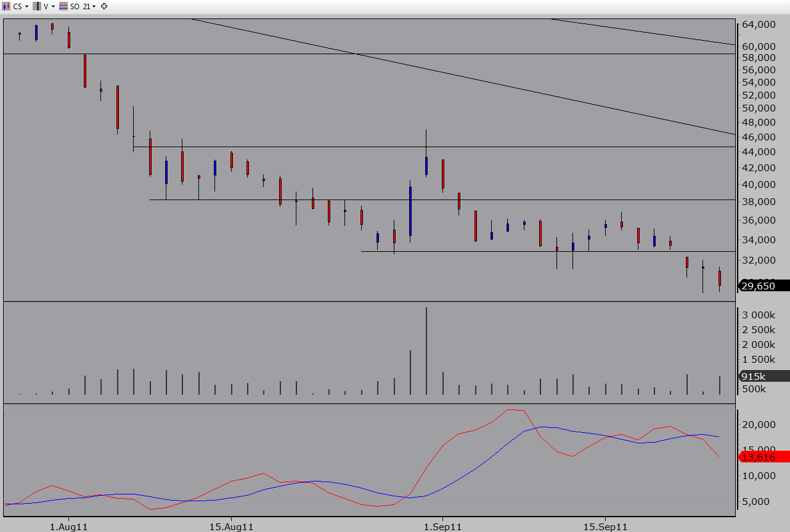
Task: Click the tall blue candle before 1.Sep11
Action: [410, 211]
